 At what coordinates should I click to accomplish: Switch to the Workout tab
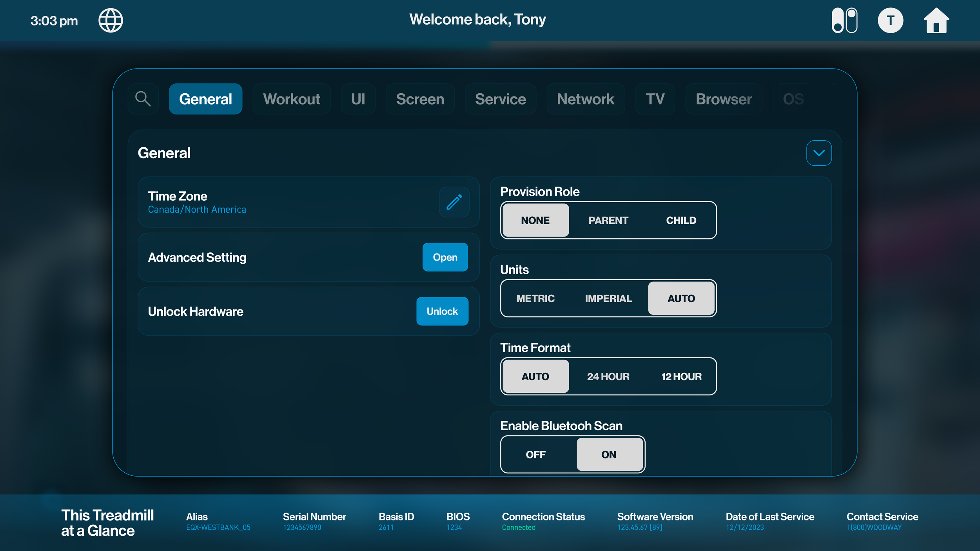tap(291, 99)
